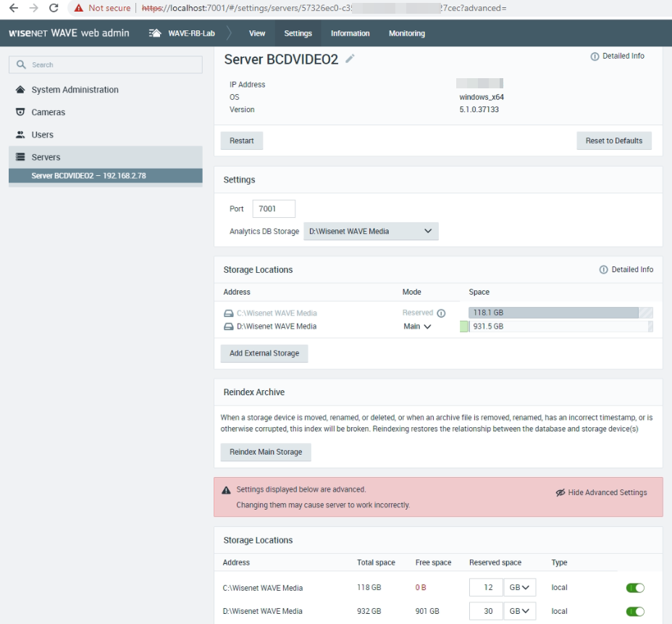Click the Port input field
This screenshot has height=624, width=672.
[274, 208]
